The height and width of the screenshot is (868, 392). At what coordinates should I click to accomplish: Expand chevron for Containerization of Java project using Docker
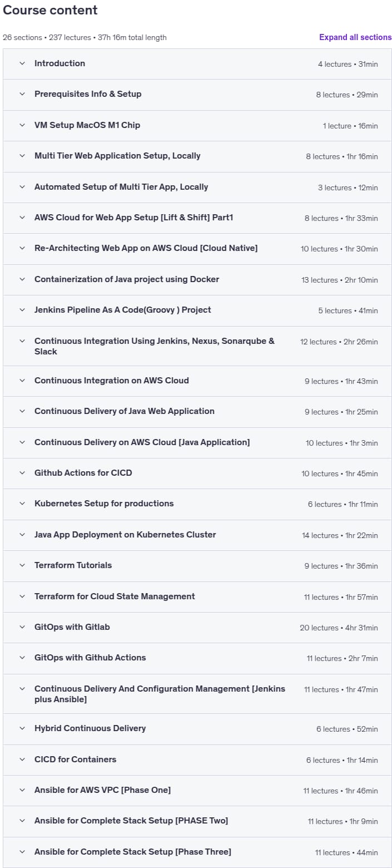(x=22, y=279)
